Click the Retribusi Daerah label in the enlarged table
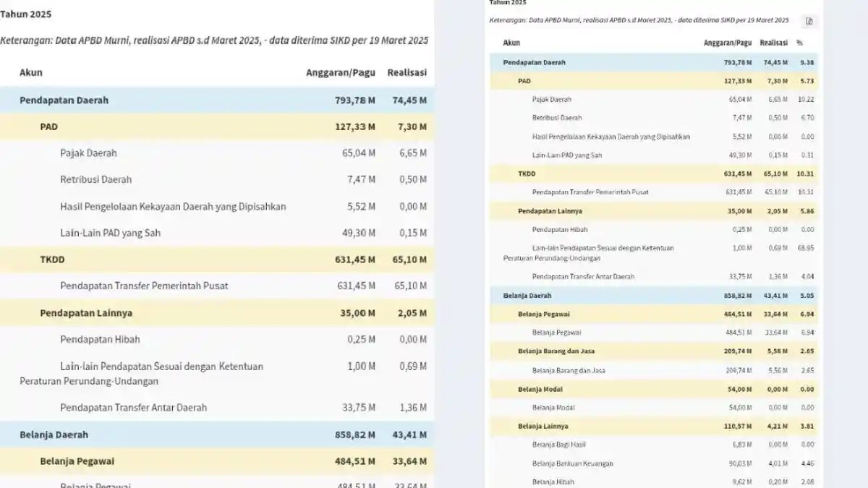The width and height of the screenshot is (868, 488). click(96, 179)
